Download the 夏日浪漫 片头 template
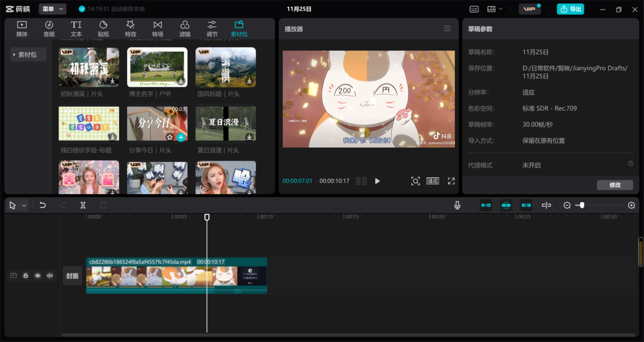 pos(249,137)
